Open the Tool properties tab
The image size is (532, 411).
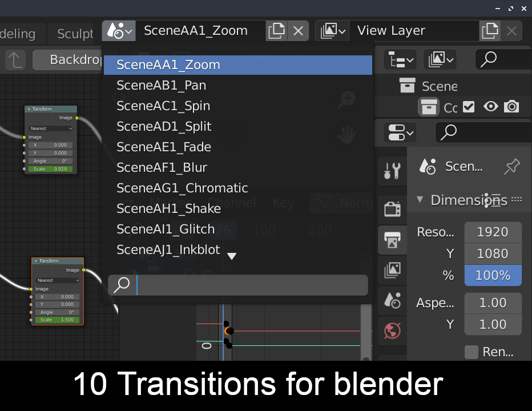pos(393,171)
